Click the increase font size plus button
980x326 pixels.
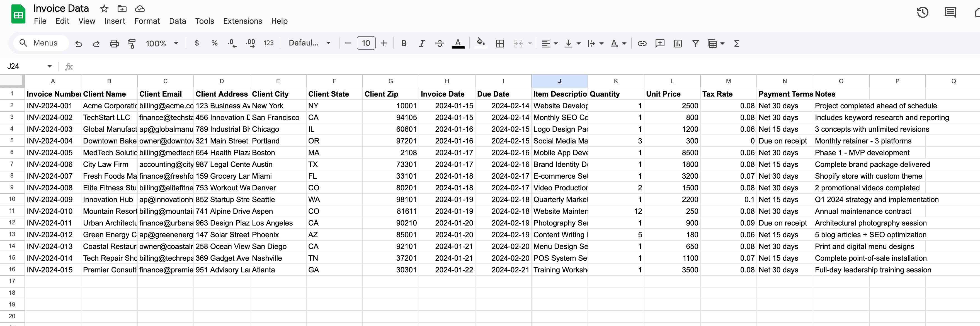click(384, 43)
